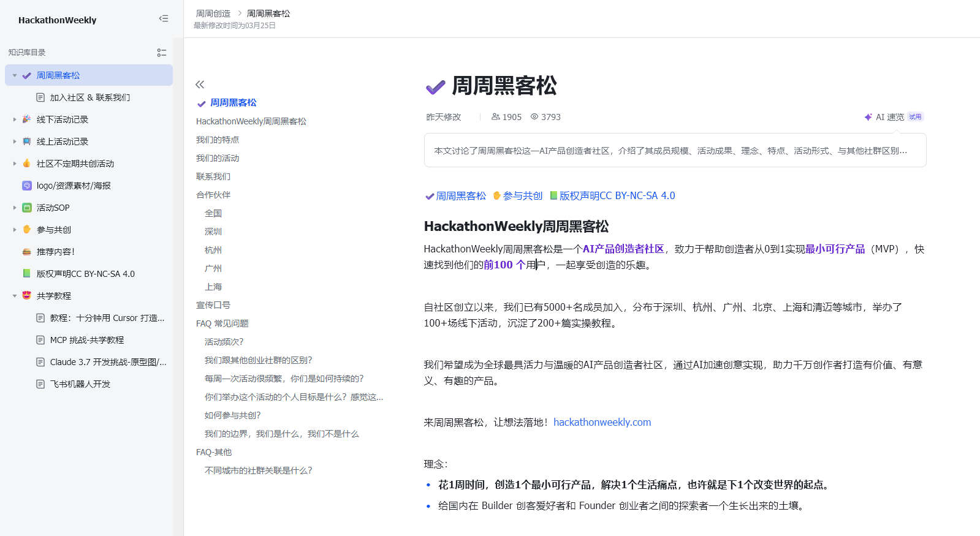The height and width of the screenshot is (536, 980).
Task: Jump to 活动频次? in outline
Action: [x=224, y=342]
